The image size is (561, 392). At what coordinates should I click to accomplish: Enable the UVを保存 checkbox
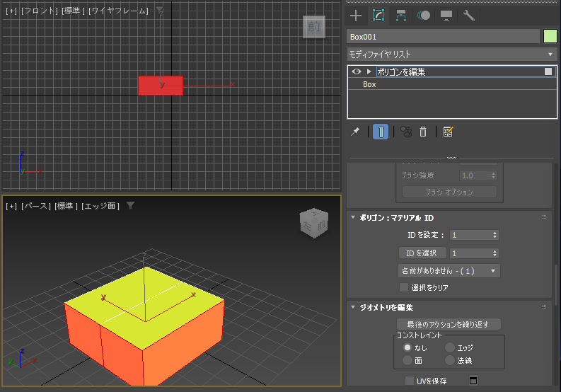tap(410, 381)
